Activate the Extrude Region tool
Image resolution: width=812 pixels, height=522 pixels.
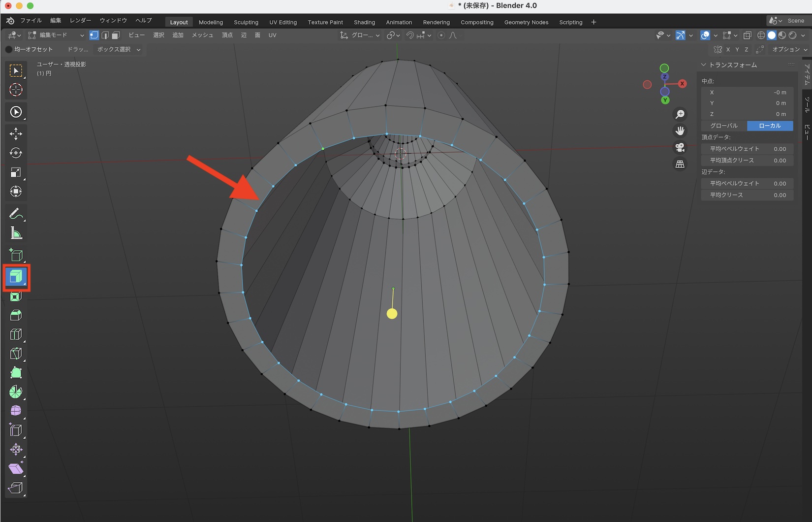coord(16,277)
